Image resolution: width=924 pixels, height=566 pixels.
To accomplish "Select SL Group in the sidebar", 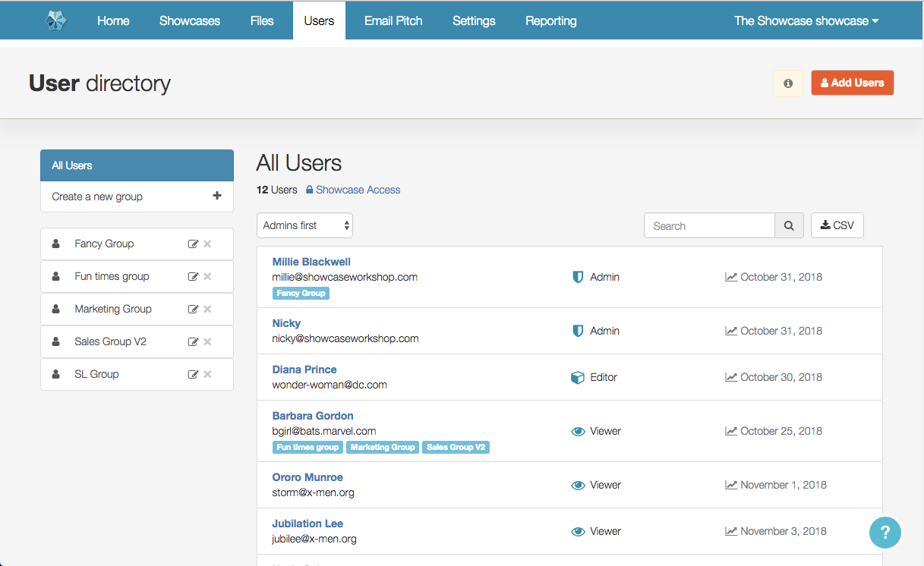I will point(96,374).
